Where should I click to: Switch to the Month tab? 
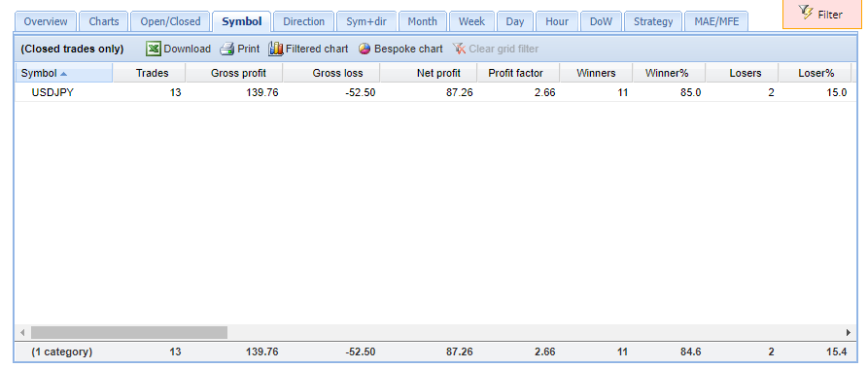423,21
